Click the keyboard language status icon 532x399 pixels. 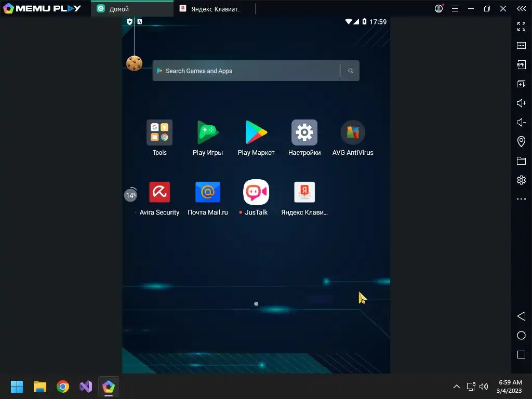(x=139, y=22)
